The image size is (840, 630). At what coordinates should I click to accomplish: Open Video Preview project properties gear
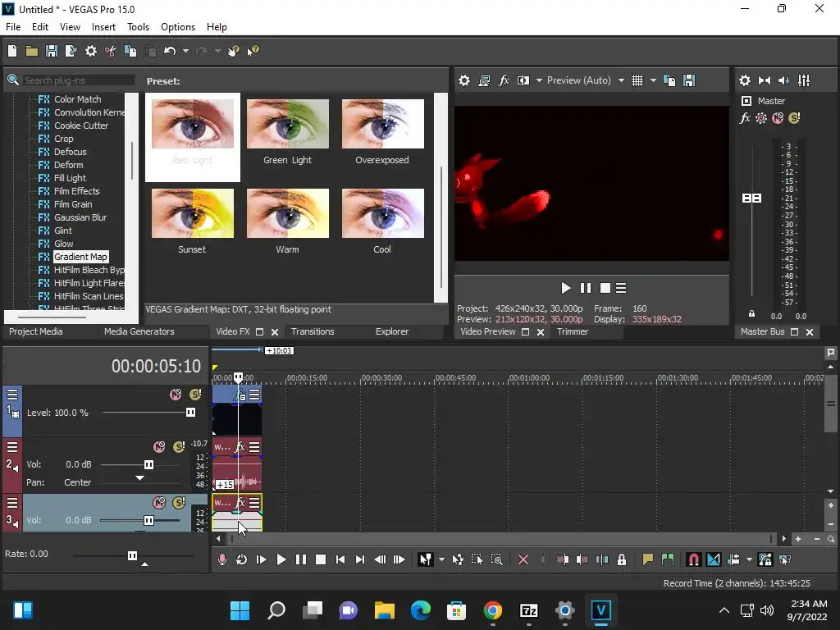[464, 80]
